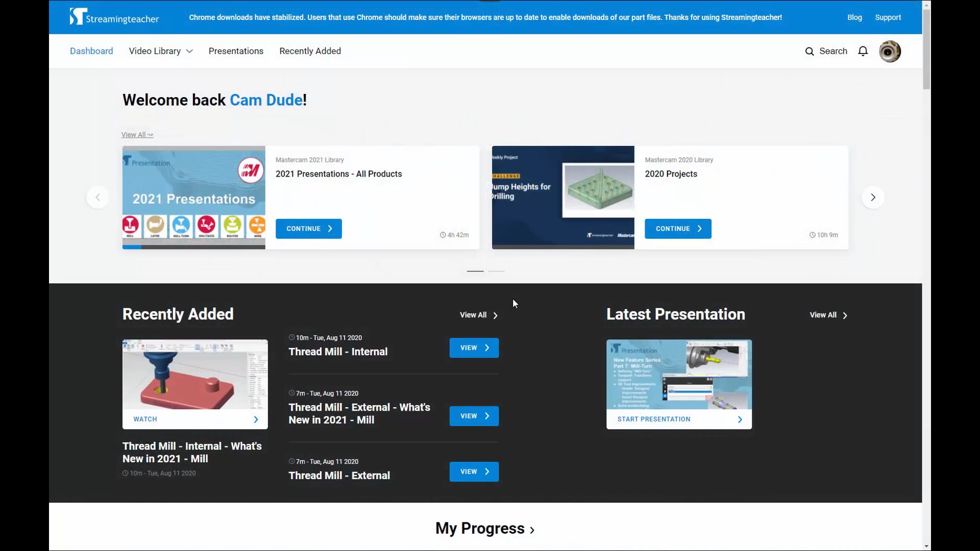The height and width of the screenshot is (551, 980).
Task: Click the scrollbar down arrow
Action: [926, 546]
